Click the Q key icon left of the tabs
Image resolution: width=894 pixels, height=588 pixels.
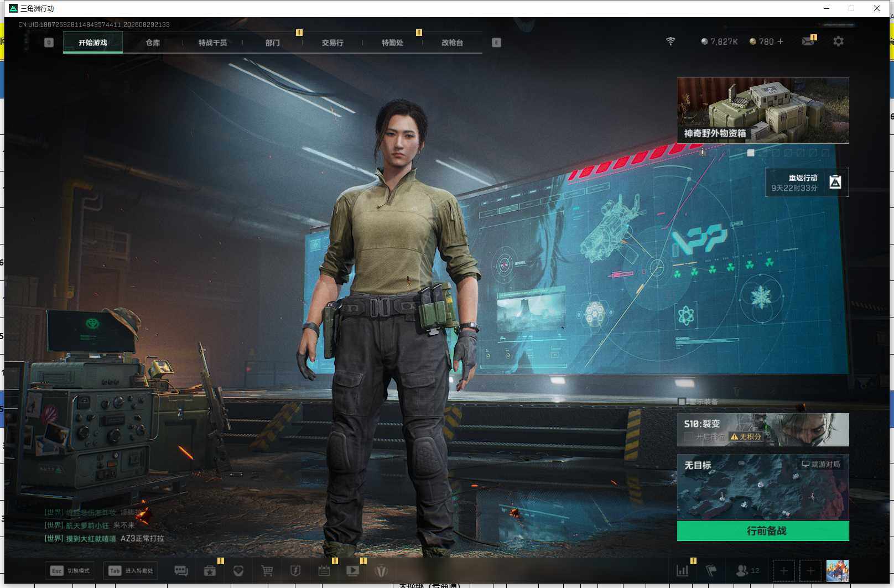pyautogui.click(x=49, y=43)
